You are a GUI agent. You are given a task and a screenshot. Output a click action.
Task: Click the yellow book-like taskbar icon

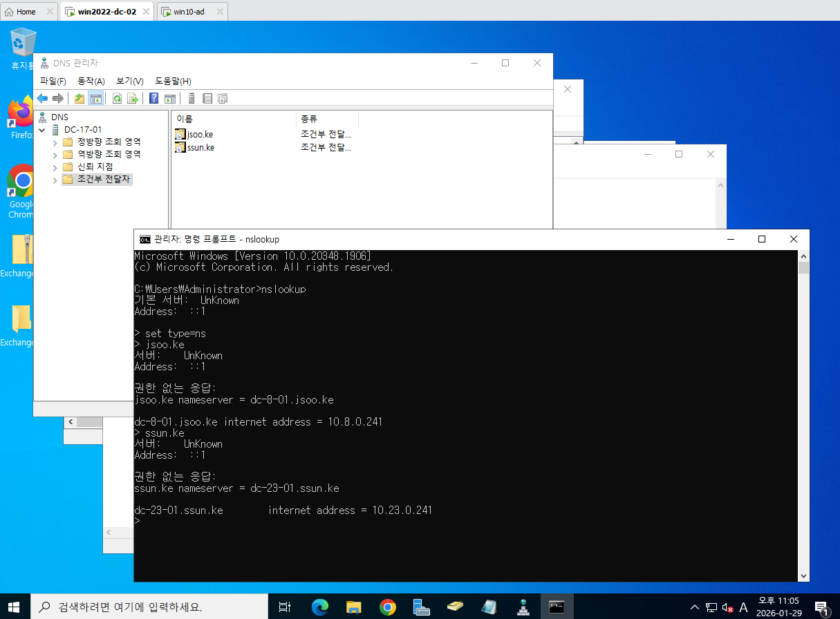coord(455,607)
